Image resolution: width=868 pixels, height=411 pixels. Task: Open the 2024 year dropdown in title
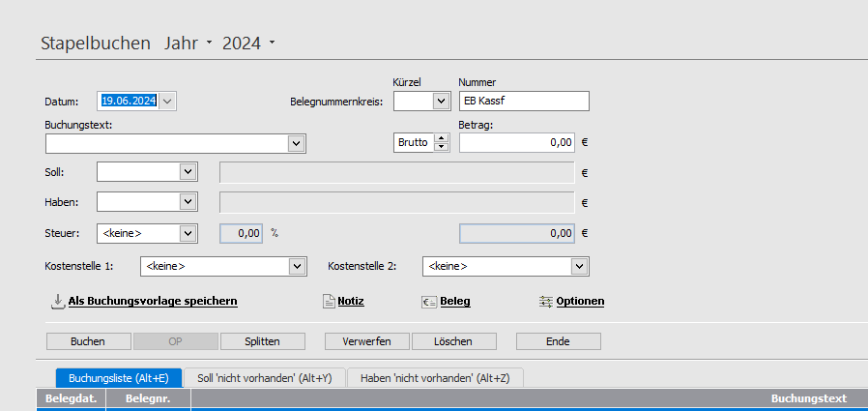coord(272,43)
